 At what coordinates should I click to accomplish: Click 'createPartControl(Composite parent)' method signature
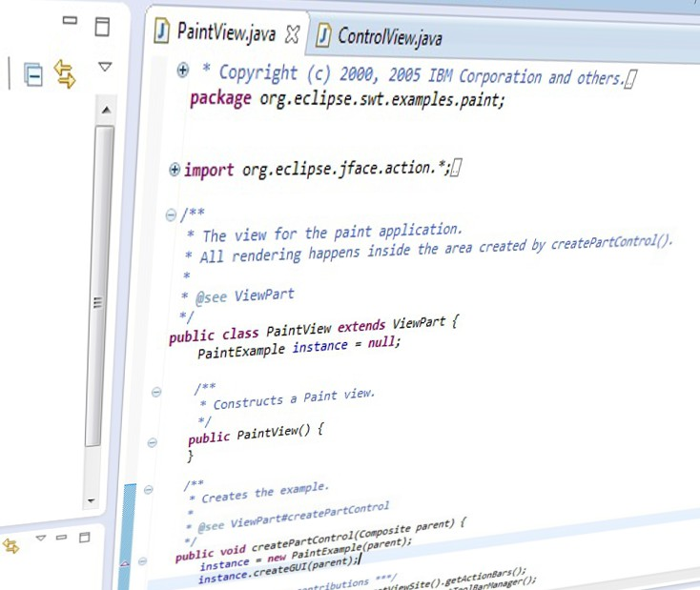pyautogui.click(x=353, y=534)
